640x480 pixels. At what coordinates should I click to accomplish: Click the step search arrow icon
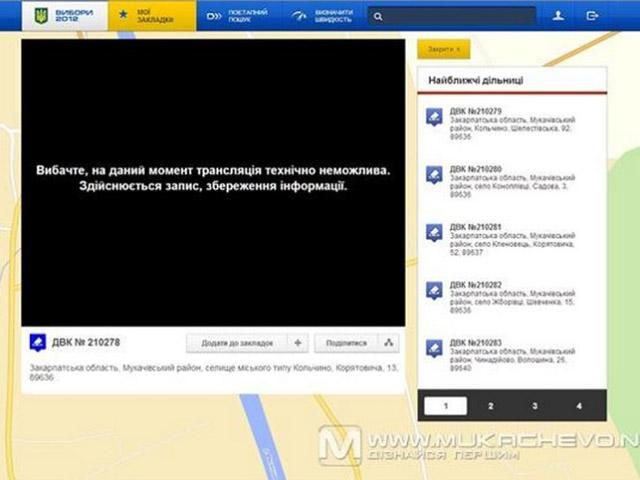pos(214,16)
